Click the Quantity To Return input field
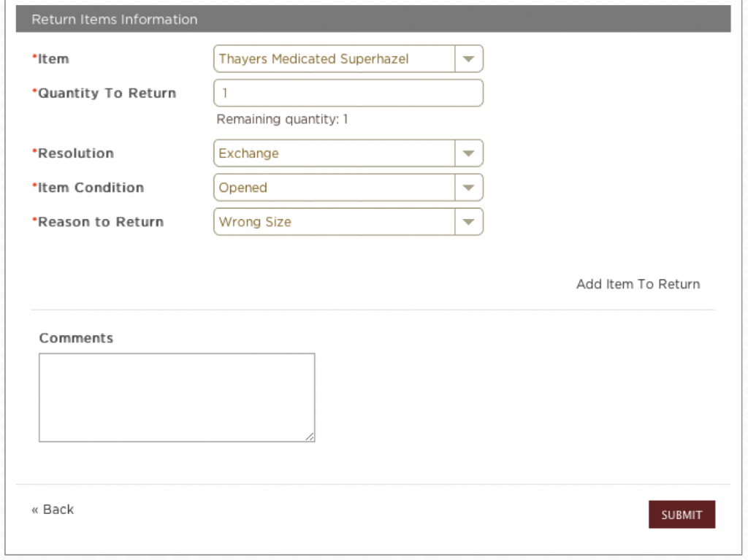This screenshot has height=560, width=748. point(348,93)
